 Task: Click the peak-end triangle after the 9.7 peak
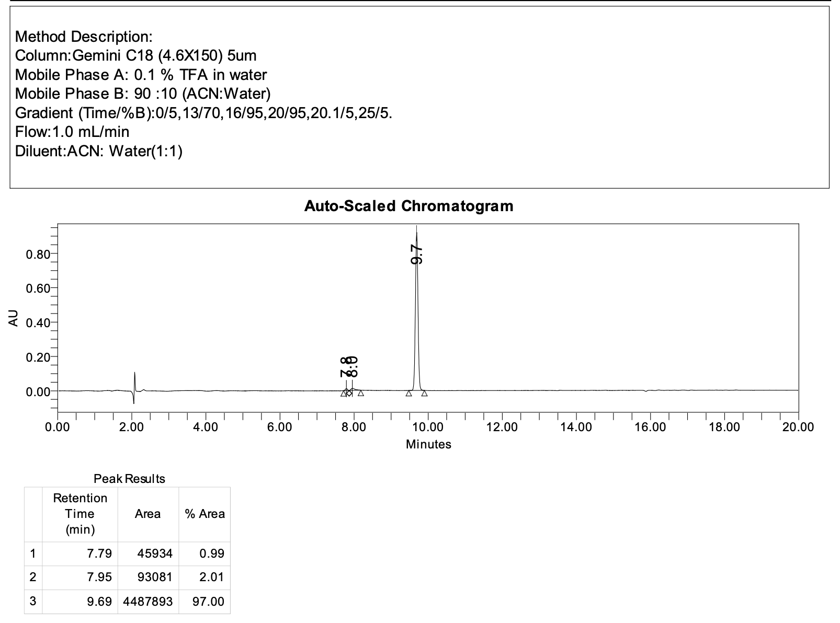[x=424, y=393]
